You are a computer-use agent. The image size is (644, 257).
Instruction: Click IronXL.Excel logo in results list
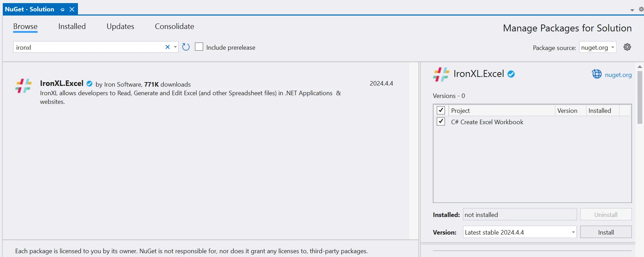coord(23,86)
